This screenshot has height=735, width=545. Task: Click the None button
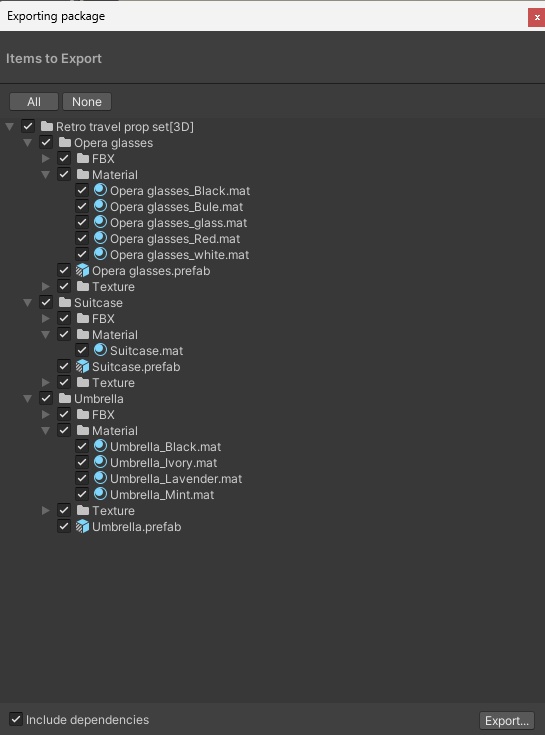point(87,102)
